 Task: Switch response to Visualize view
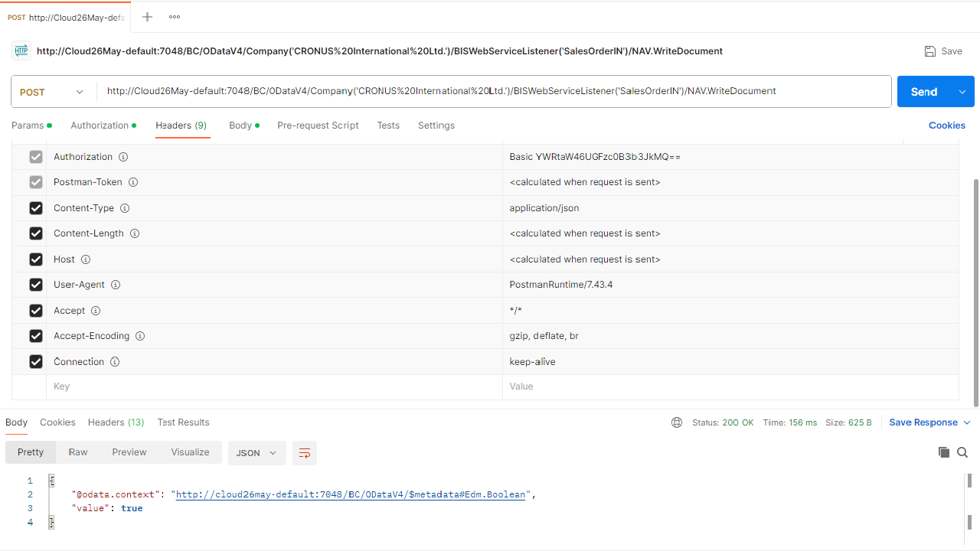click(191, 452)
